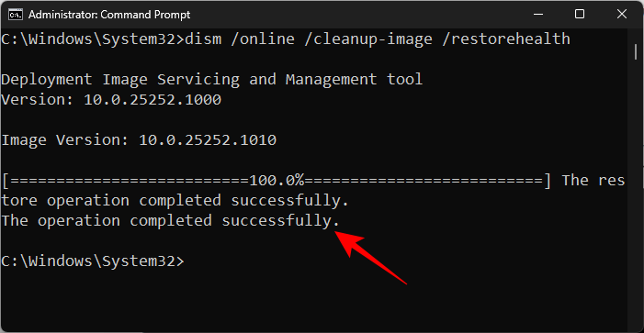
Task: Click the Administrator: Command Prompt title text
Action: (x=109, y=15)
